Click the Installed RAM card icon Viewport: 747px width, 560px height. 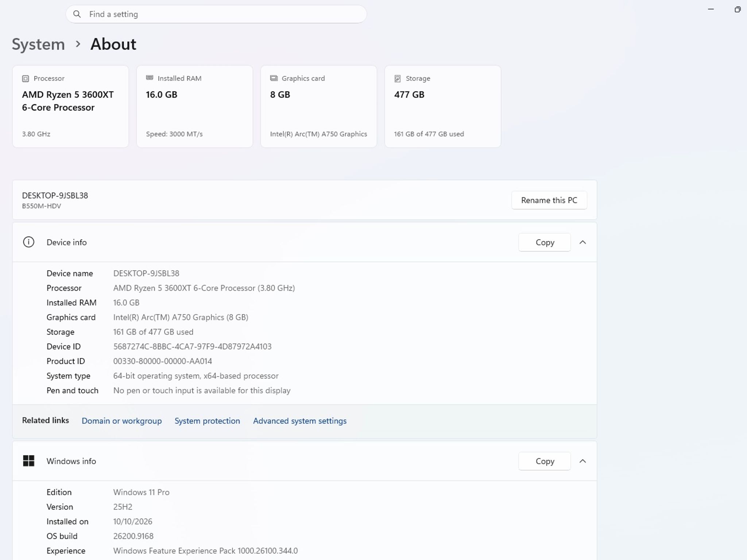pos(150,78)
